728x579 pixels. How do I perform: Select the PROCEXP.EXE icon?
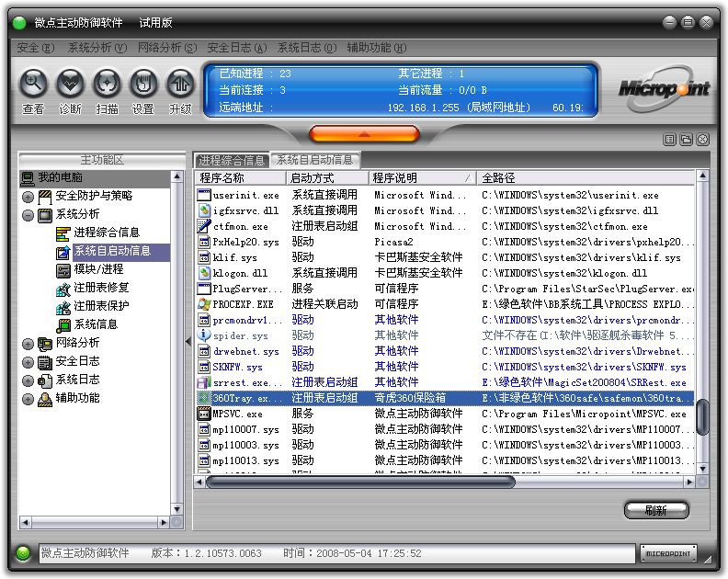(x=204, y=304)
